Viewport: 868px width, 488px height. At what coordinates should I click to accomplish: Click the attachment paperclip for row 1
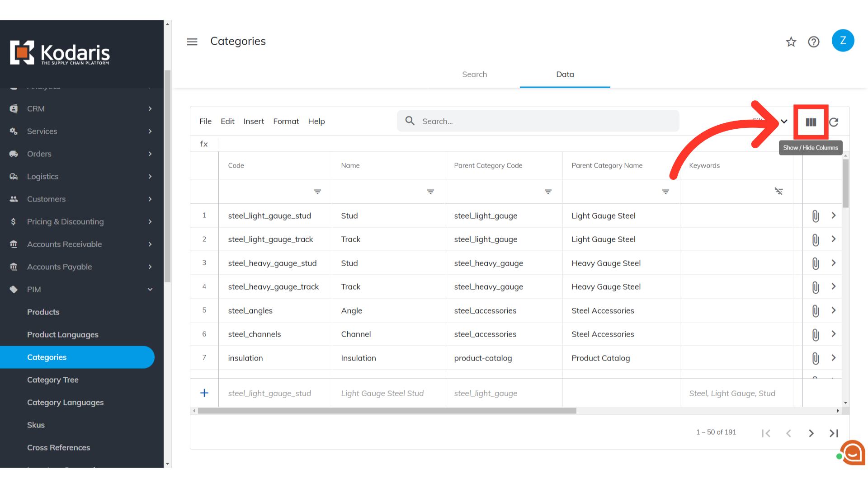point(815,216)
